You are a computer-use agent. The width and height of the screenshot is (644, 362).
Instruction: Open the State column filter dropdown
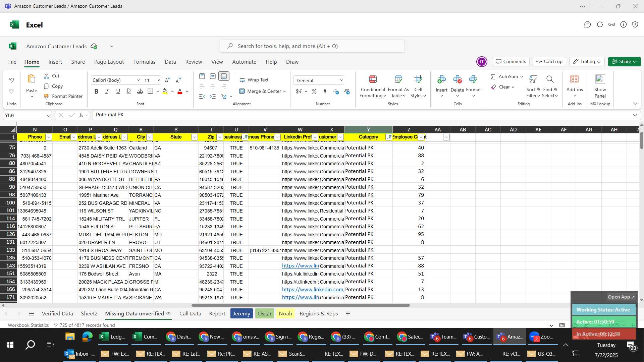194,137
